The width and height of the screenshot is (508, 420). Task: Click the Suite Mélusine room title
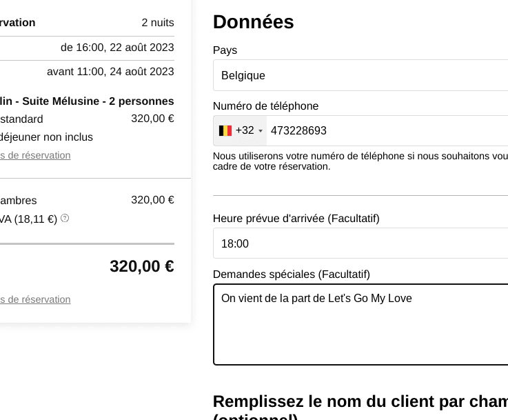[87, 101]
